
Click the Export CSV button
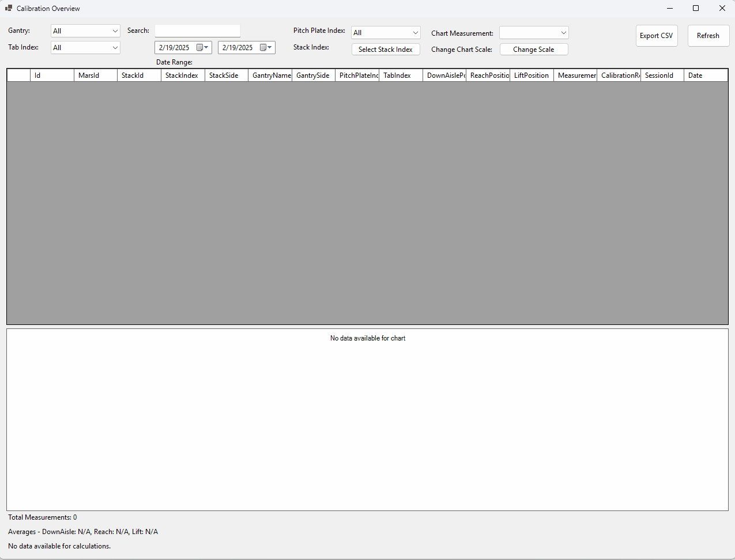click(657, 35)
